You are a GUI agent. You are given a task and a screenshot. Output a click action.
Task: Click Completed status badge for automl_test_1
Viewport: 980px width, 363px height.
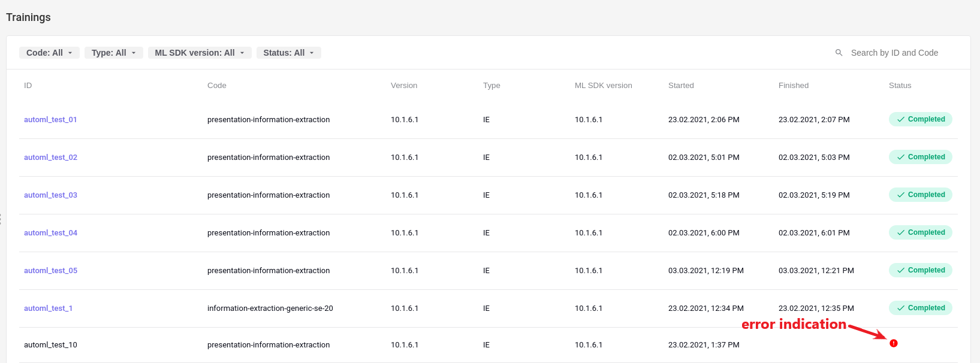coord(920,308)
